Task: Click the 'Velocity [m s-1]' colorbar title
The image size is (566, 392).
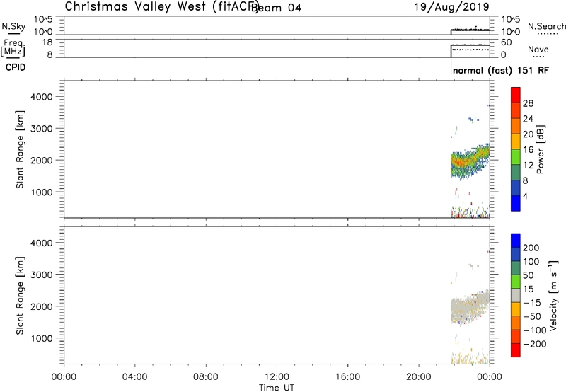Action: click(553, 295)
